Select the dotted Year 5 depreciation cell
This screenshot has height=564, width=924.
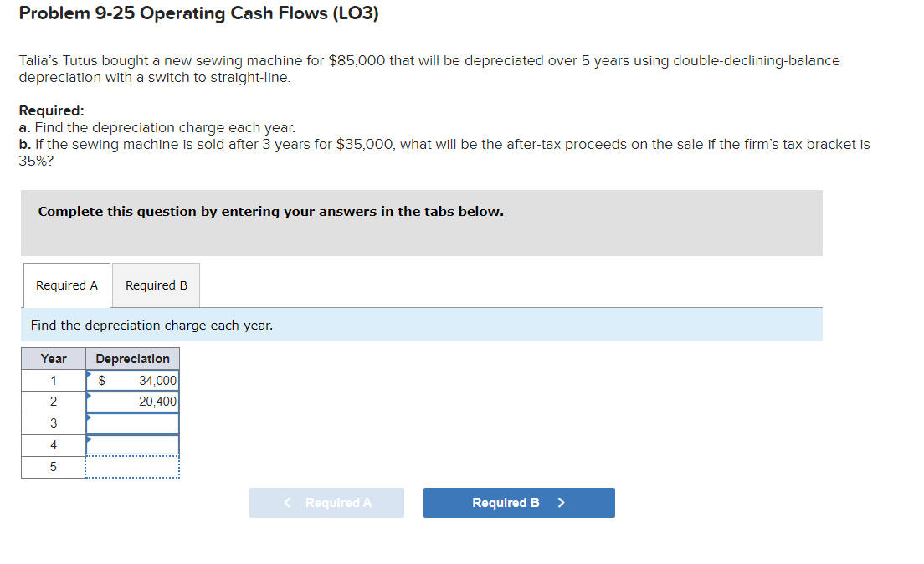click(132, 466)
